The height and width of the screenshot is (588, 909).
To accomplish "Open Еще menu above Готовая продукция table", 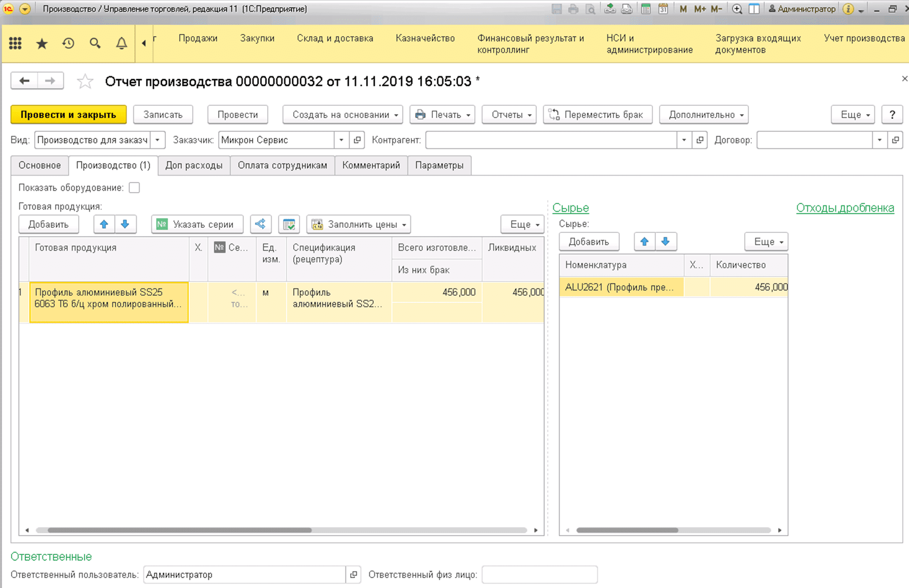I will tap(523, 224).
